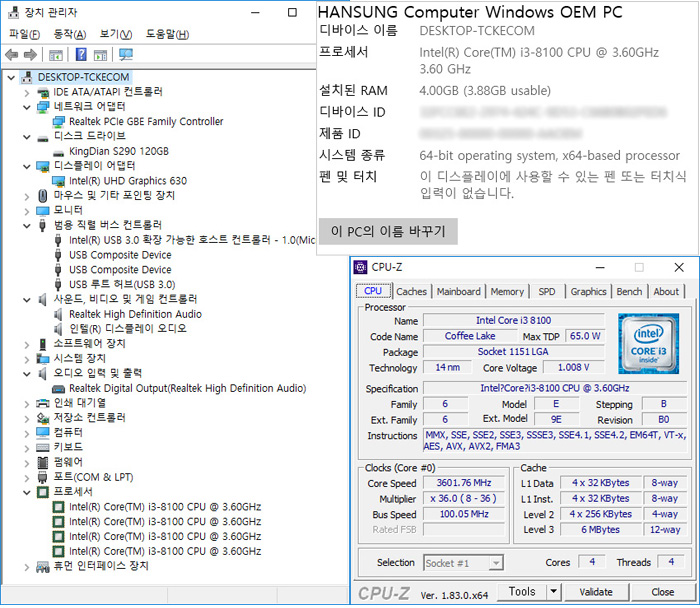Viewport: 700px width, 608px height.
Task: Click the firmware chip icon for 펌웨어
Action: (x=43, y=462)
